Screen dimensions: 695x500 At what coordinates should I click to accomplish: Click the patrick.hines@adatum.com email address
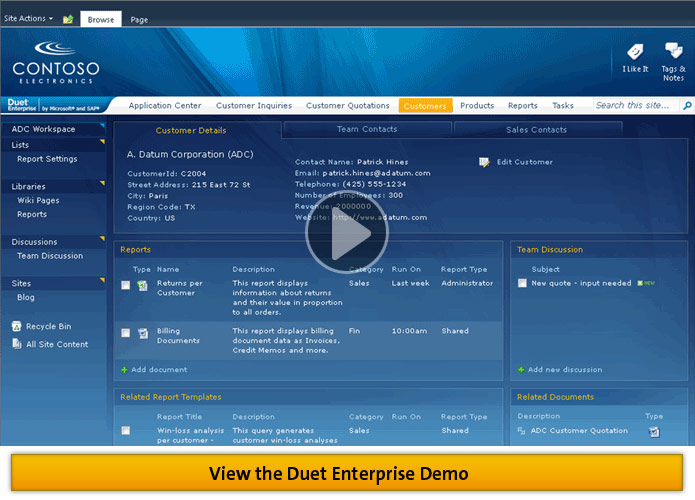click(x=376, y=173)
